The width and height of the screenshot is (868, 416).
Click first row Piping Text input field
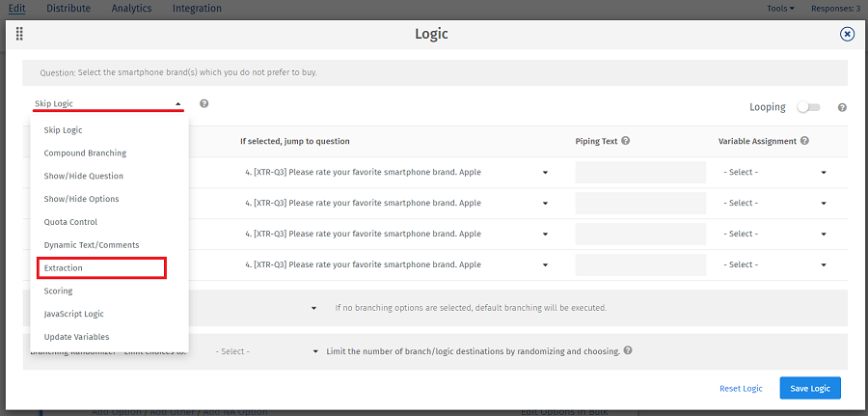(x=640, y=173)
